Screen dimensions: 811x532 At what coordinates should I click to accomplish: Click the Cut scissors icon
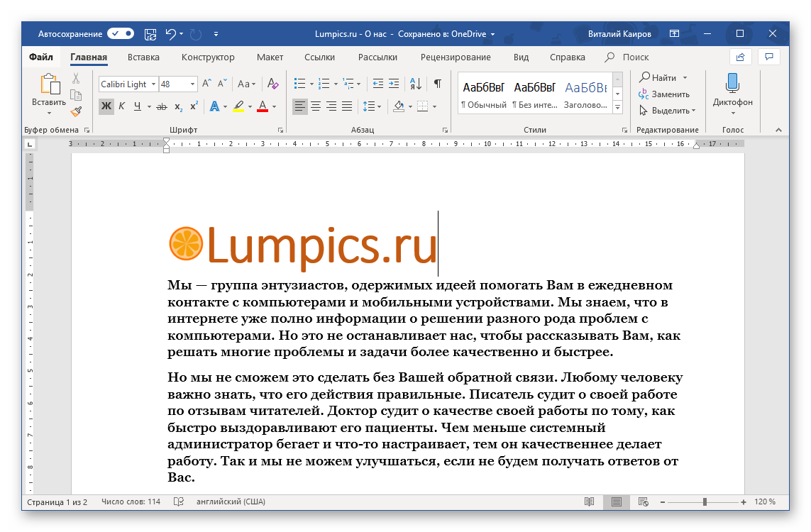tap(76, 79)
